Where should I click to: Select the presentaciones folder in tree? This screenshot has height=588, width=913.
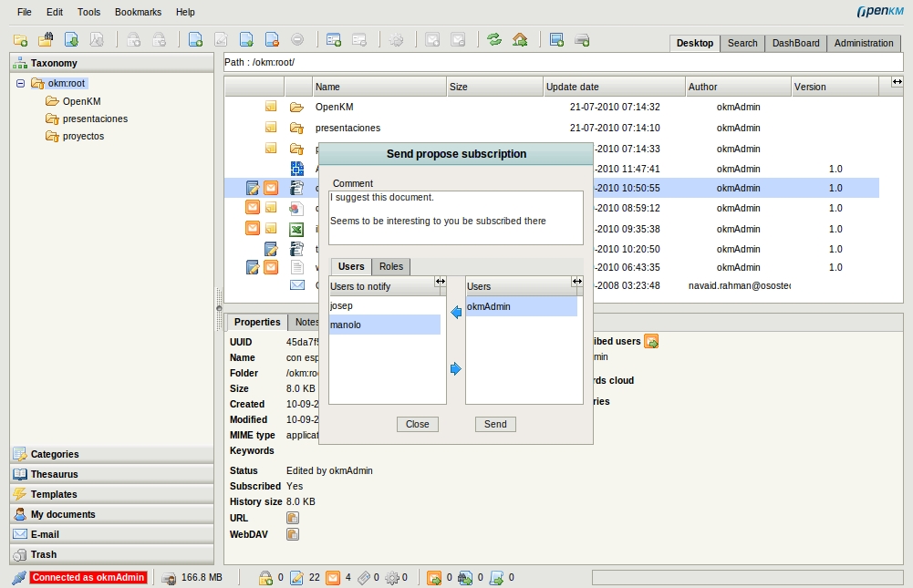pyautogui.click(x=95, y=119)
